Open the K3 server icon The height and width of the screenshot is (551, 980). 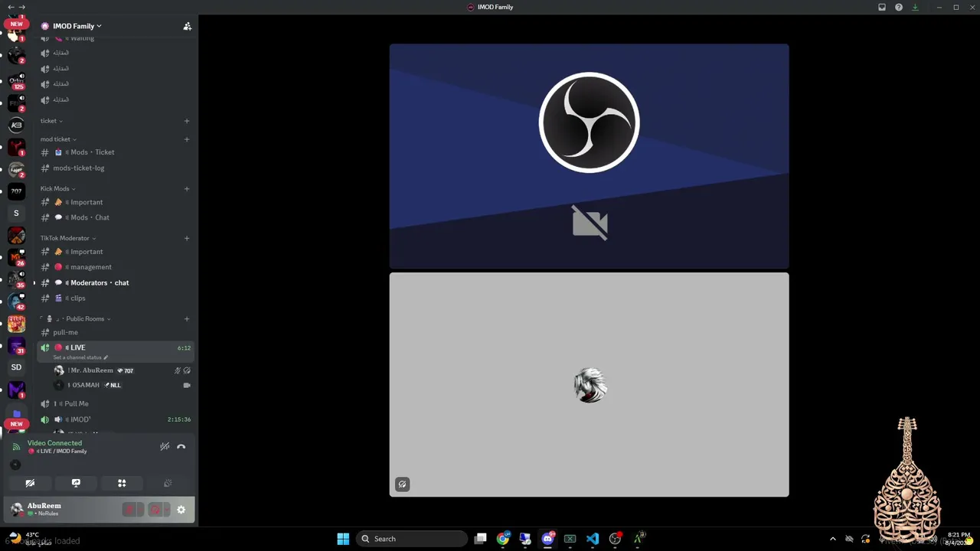[x=16, y=125]
